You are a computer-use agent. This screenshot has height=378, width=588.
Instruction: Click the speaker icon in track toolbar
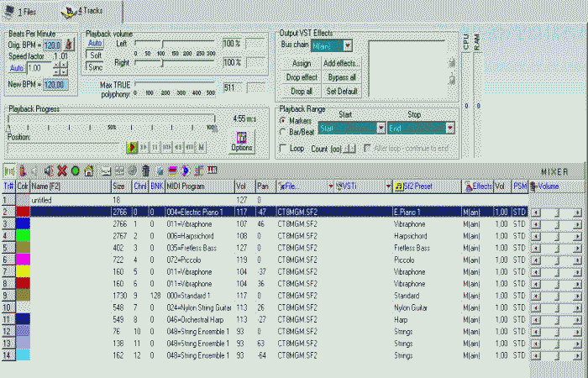[x=49, y=171]
